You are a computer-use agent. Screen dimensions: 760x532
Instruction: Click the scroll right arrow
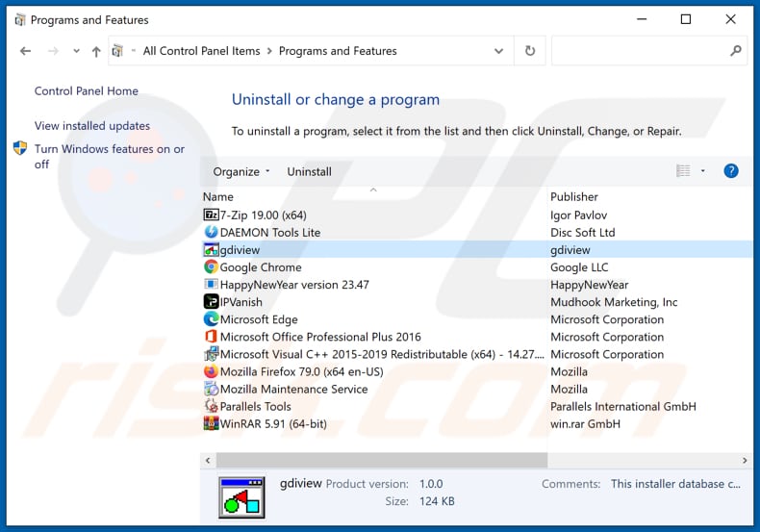745,460
